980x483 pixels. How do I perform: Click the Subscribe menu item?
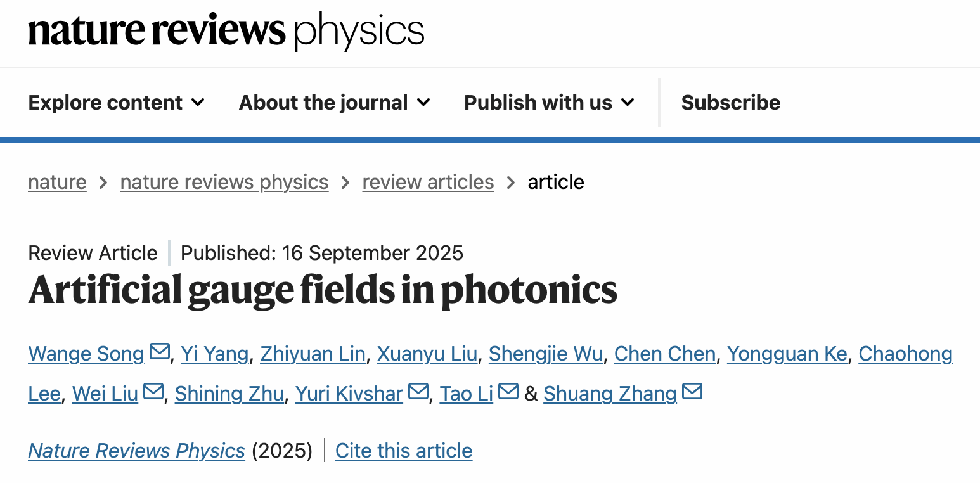730,103
